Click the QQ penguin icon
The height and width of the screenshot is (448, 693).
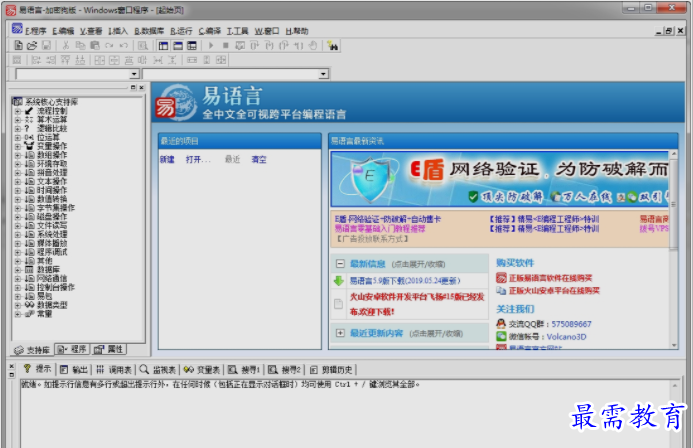pos(501,323)
